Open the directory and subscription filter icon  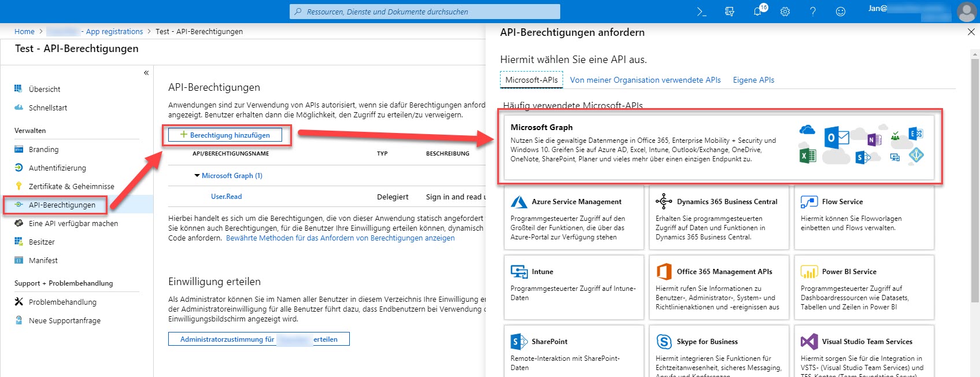tap(730, 12)
